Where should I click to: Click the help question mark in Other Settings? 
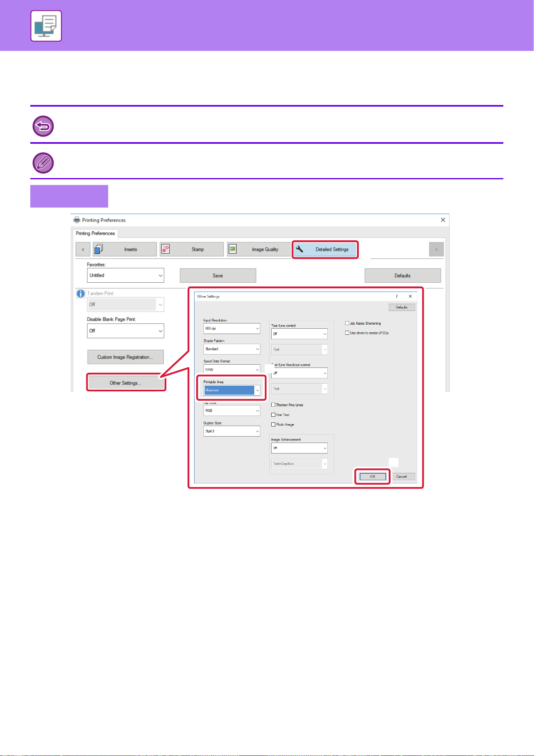pos(396,296)
